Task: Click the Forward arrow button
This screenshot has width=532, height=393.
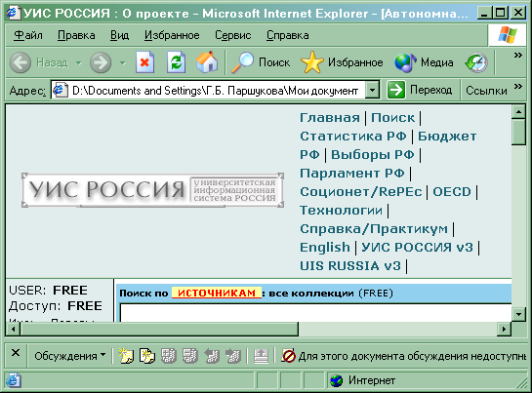Action: click(101, 62)
